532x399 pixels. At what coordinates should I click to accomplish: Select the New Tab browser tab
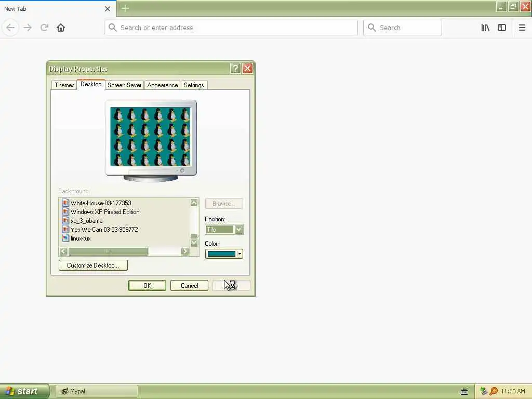pos(58,9)
